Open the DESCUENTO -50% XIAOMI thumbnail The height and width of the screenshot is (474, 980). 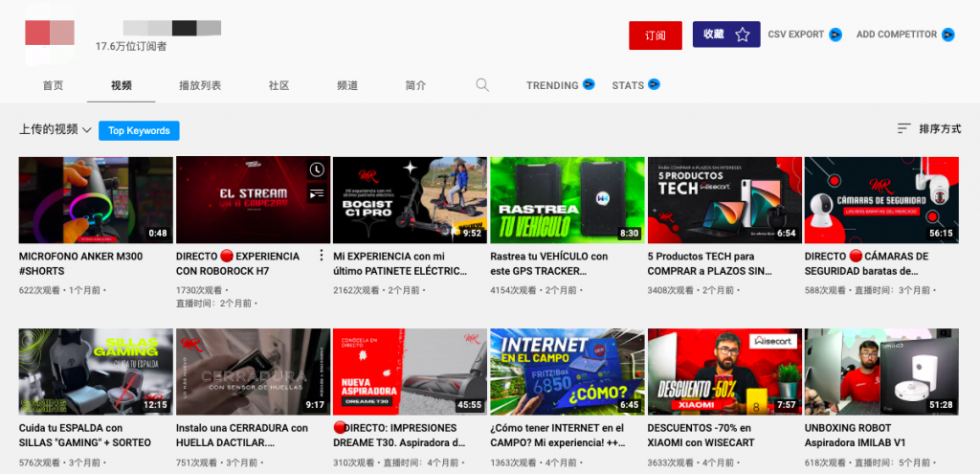[x=724, y=372]
